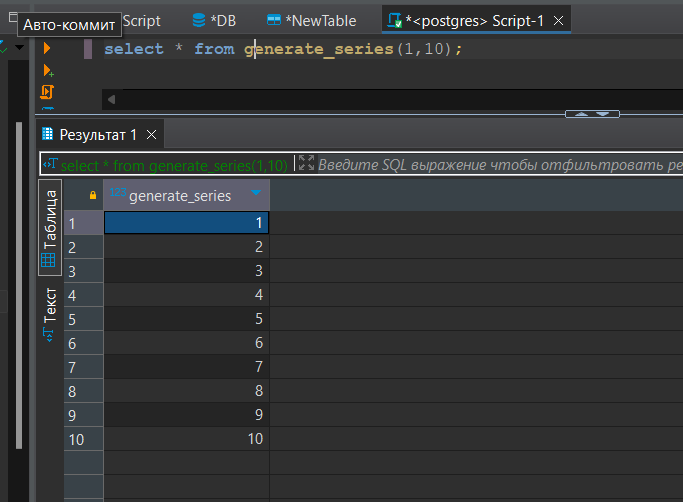Execute the SQL statement in a new tab
The height and width of the screenshot is (502, 683).
pos(48,70)
